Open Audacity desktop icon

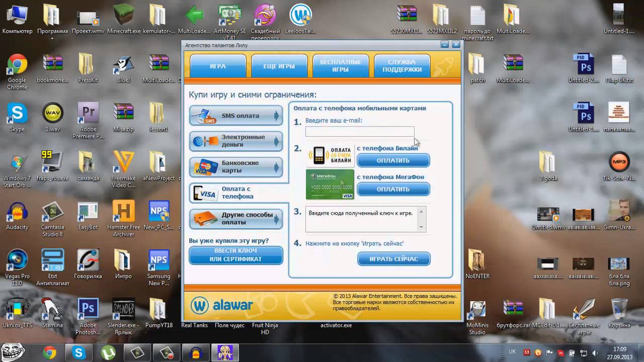[x=17, y=216]
